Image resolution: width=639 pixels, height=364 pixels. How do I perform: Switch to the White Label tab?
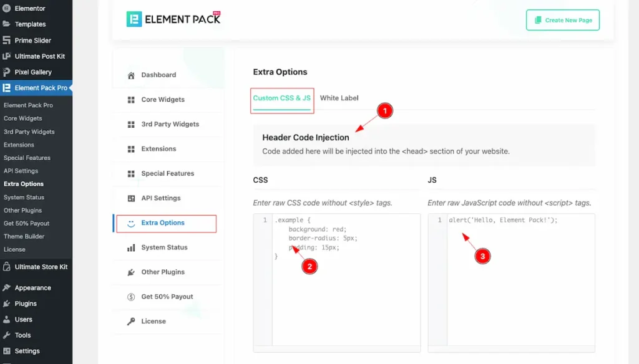tap(339, 98)
